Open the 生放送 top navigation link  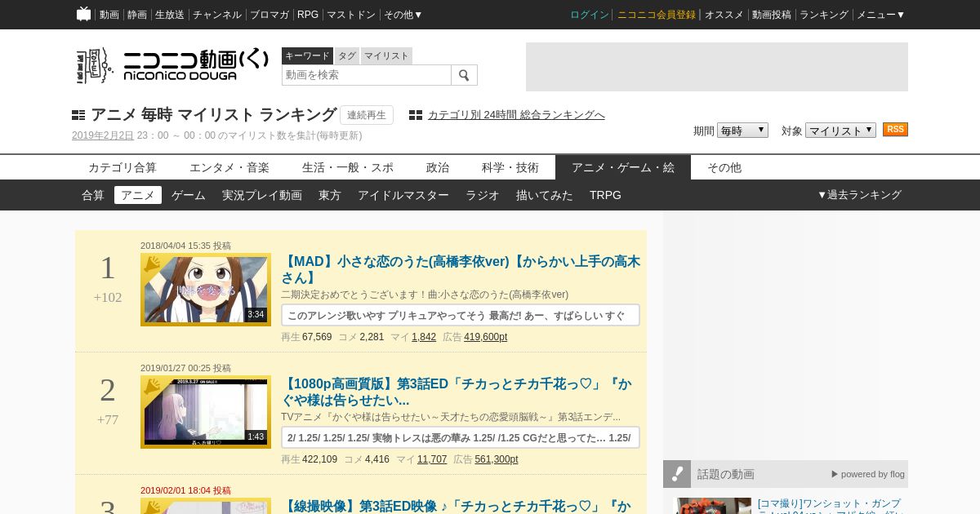[x=170, y=15]
